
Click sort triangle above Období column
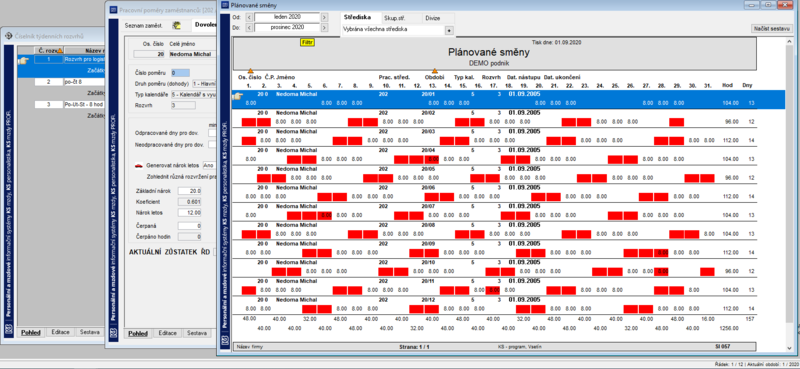point(435,71)
